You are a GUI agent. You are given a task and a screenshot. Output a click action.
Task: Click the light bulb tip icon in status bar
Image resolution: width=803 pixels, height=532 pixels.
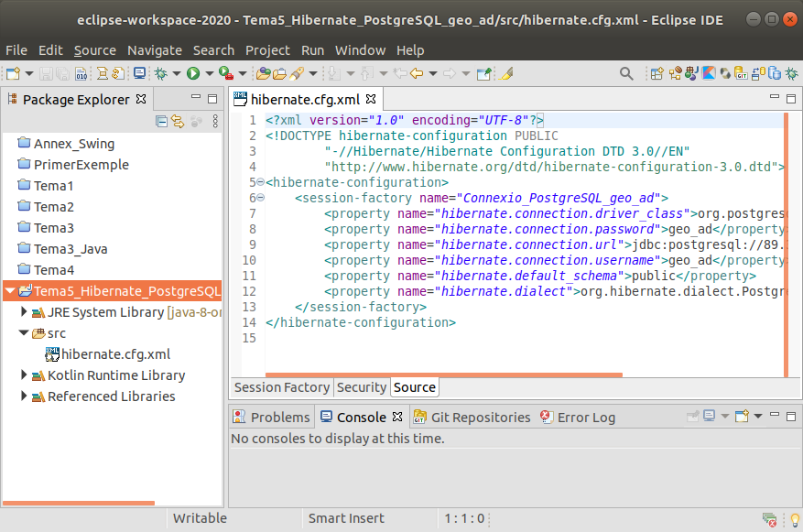coord(794,519)
